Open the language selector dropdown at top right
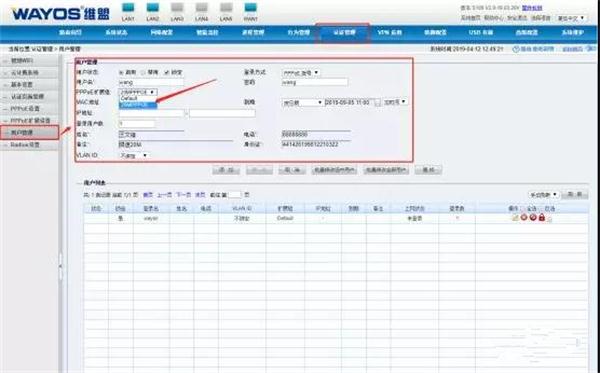 click(571, 18)
